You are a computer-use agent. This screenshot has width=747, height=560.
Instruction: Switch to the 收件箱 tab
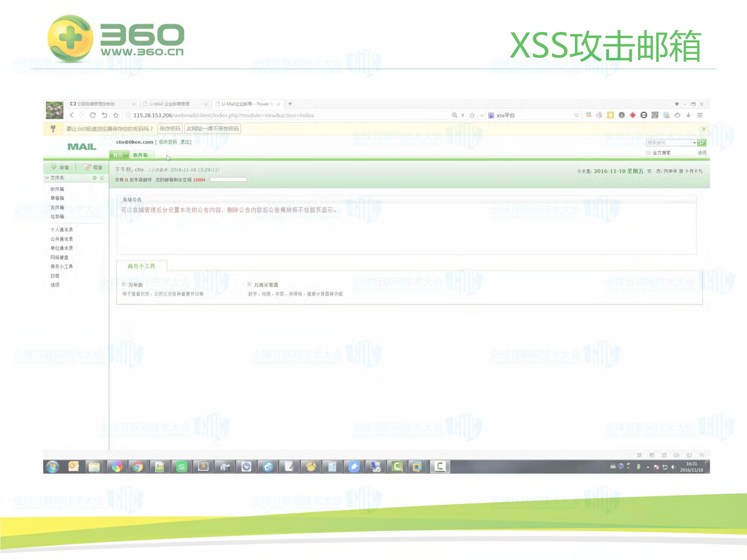(141, 155)
